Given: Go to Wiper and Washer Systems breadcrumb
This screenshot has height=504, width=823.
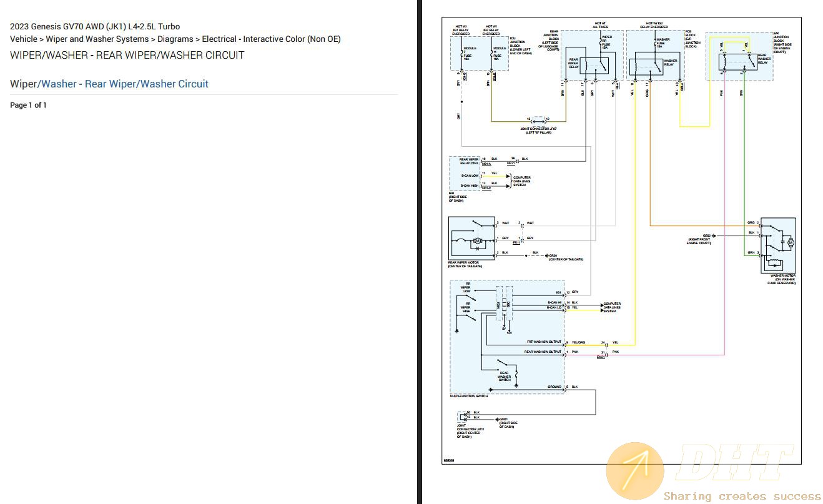Looking at the screenshot, I should [97, 39].
